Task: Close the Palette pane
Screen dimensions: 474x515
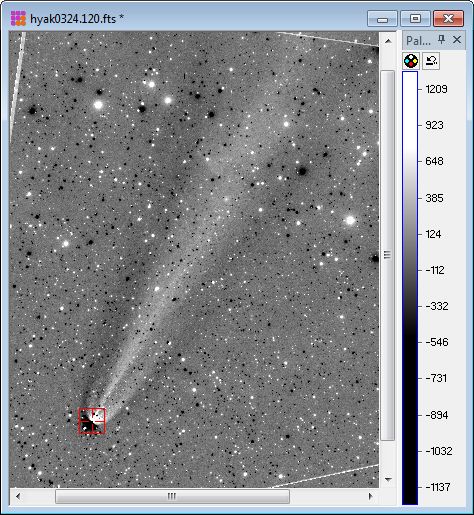Action: pyautogui.click(x=457, y=40)
